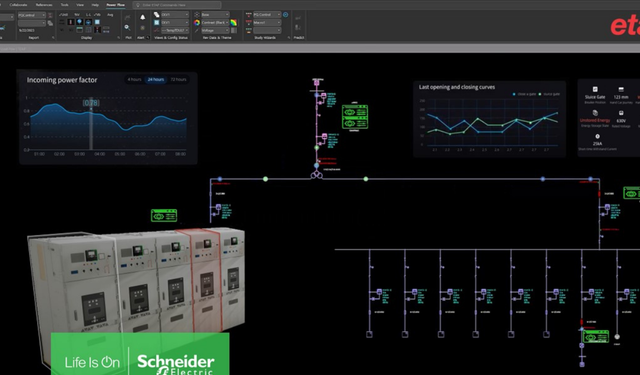
Task: Click the 123 mm hand cart journey icon
Action: coord(621,89)
